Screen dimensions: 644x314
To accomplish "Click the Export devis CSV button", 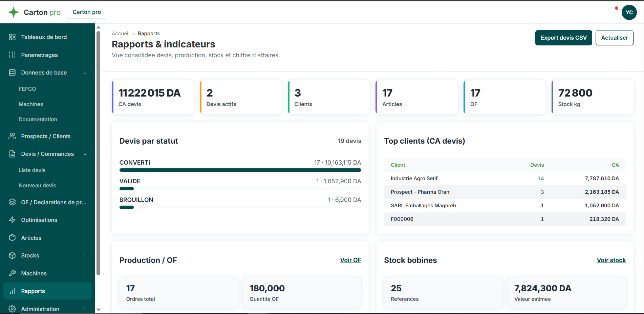I will [563, 38].
